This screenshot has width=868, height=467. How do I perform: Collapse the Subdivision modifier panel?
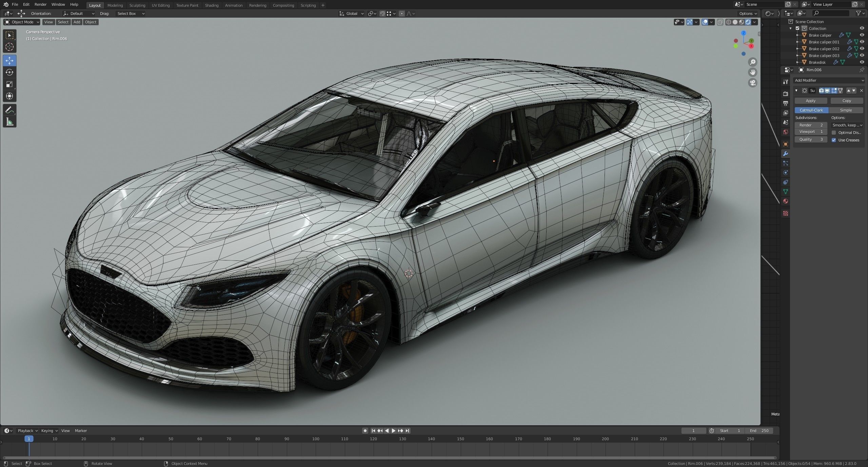[x=796, y=91]
